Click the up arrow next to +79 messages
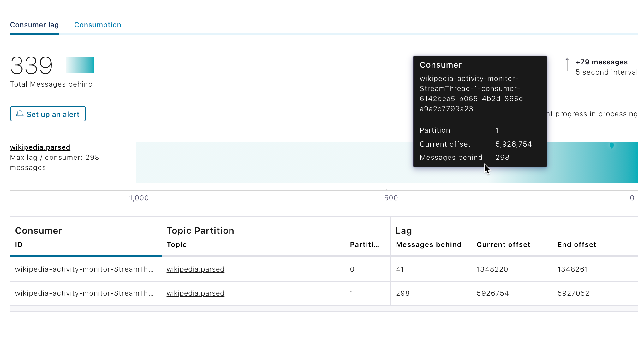Viewport: 644px width, 343px height. click(567, 64)
